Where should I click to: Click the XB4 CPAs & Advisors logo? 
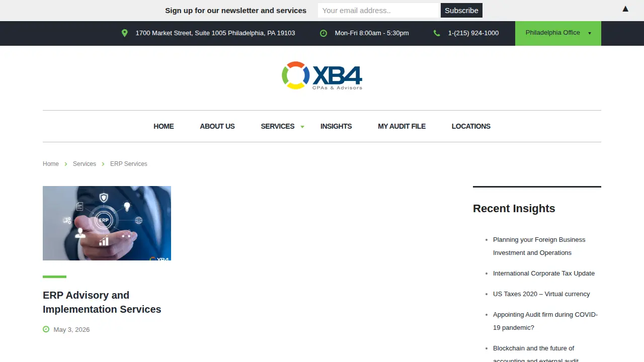point(322,75)
